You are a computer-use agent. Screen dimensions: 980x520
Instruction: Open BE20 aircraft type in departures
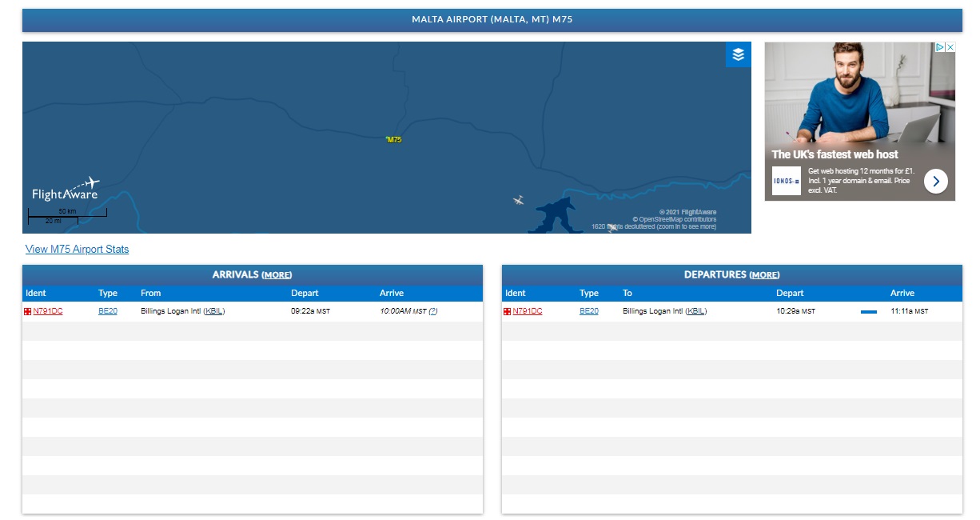589,311
